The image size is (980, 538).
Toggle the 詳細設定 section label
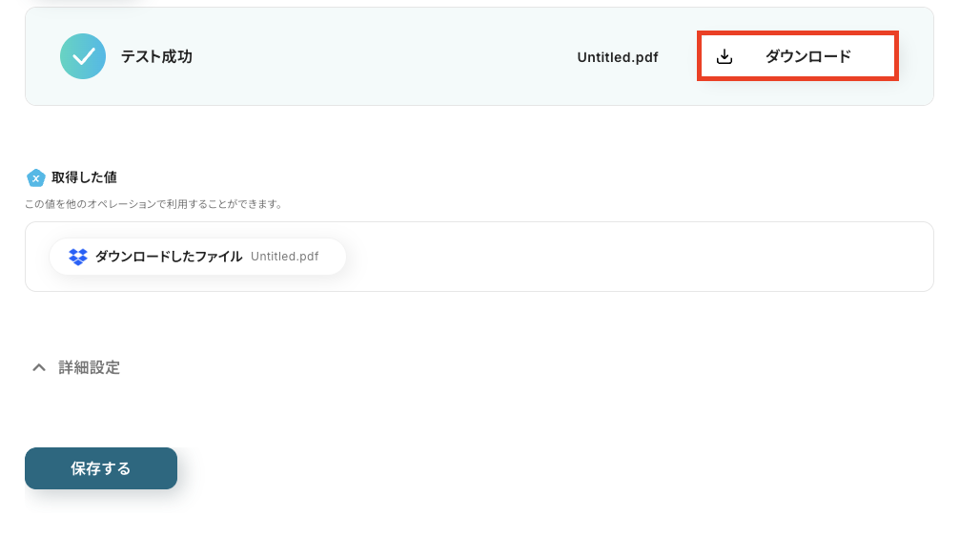(89, 367)
